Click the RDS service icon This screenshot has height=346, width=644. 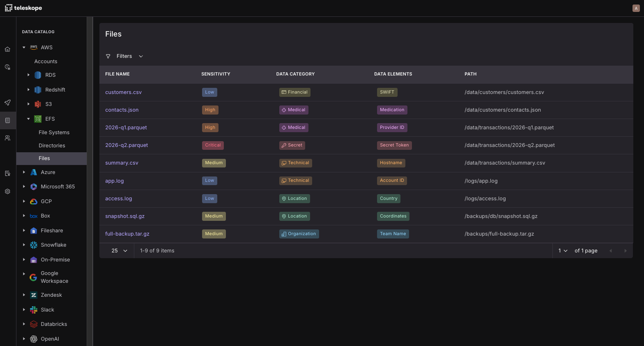[38, 75]
